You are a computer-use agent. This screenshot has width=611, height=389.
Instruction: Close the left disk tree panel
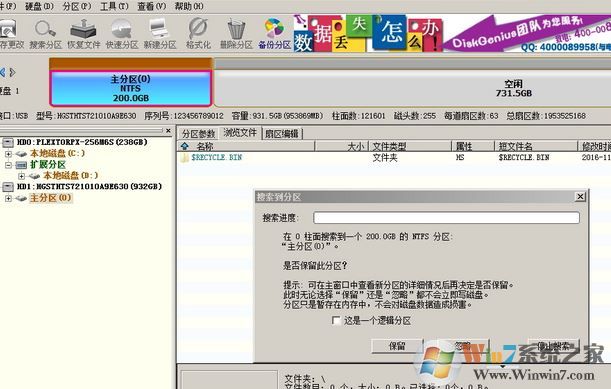168,131
